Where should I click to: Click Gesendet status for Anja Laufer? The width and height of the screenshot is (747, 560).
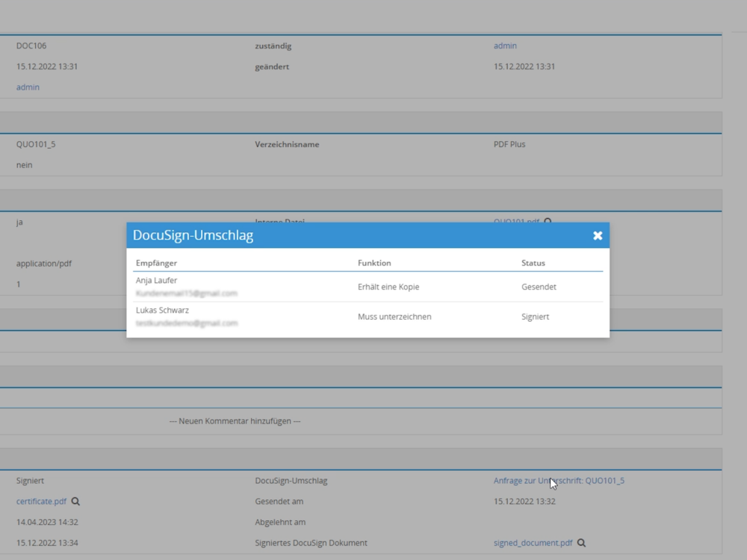[539, 287]
